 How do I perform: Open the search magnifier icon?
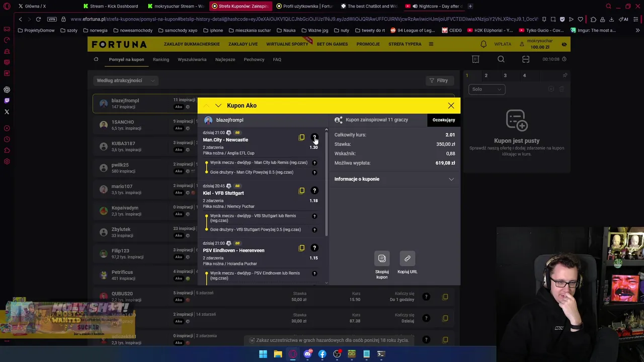click(501, 59)
